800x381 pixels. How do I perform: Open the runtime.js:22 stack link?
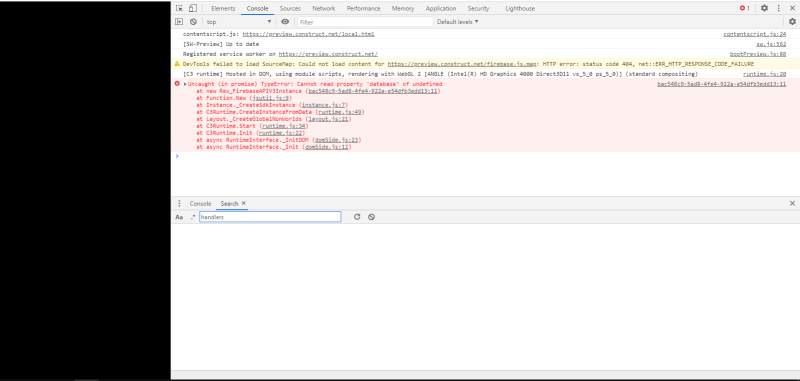(281, 133)
